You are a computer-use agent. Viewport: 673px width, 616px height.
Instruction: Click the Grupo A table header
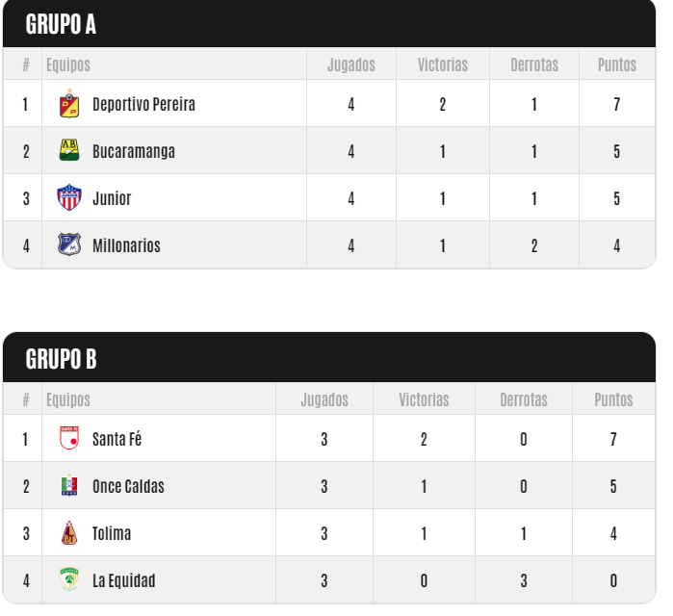[x=61, y=24]
